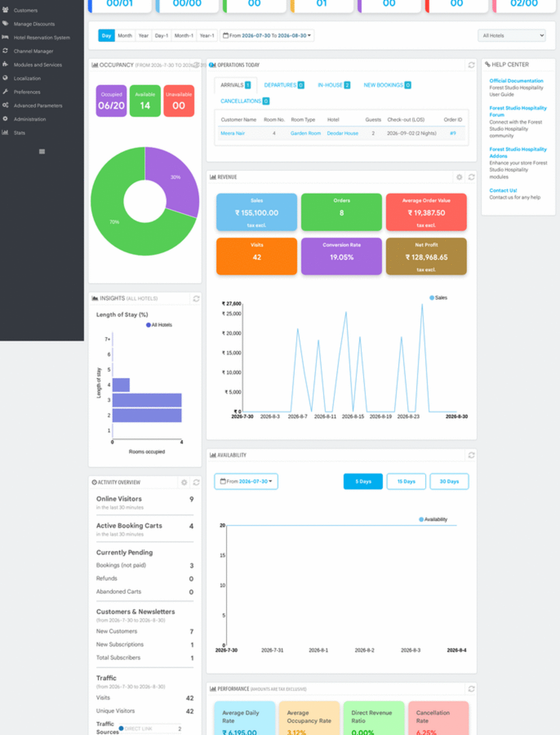Refresh the Activity Overview panel

[x=196, y=482]
